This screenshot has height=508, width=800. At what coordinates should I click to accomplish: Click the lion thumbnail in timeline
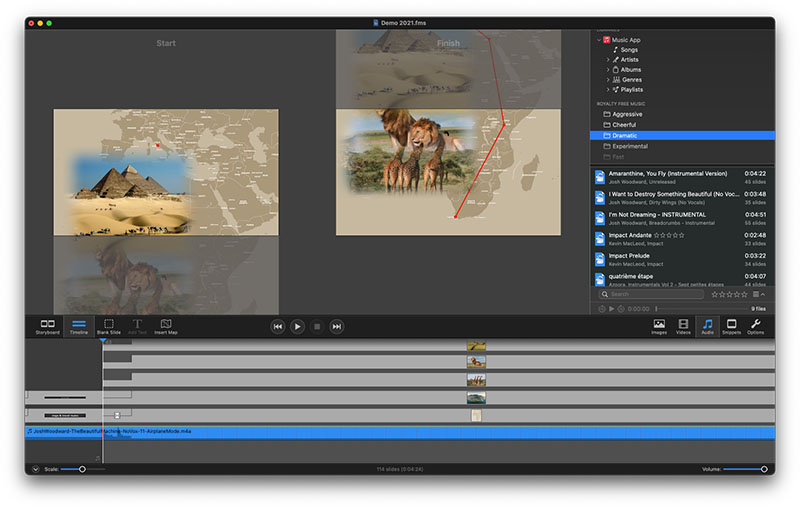(x=476, y=362)
